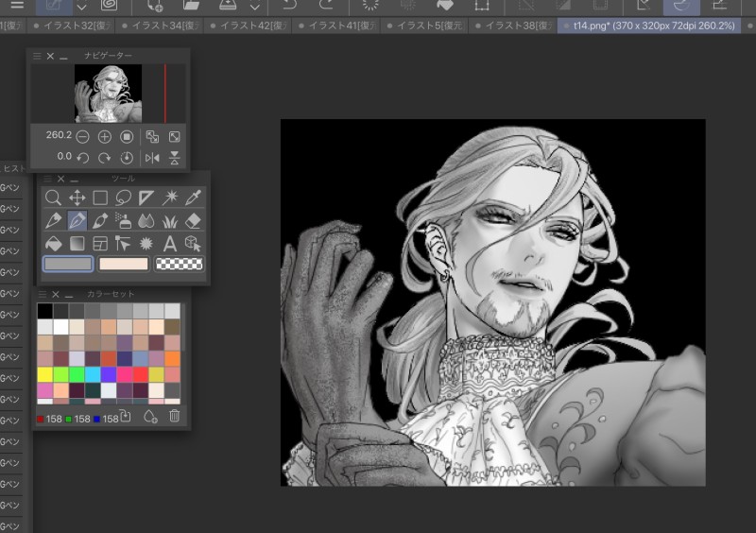The height and width of the screenshot is (533, 756).
Task: Select the Gradient tool
Action: click(77, 244)
